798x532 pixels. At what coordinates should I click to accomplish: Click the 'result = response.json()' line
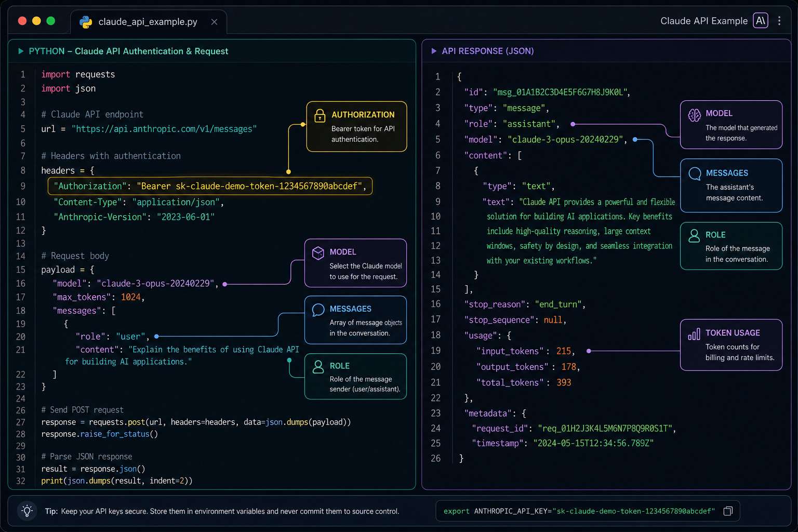pyautogui.click(x=93, y=469)
